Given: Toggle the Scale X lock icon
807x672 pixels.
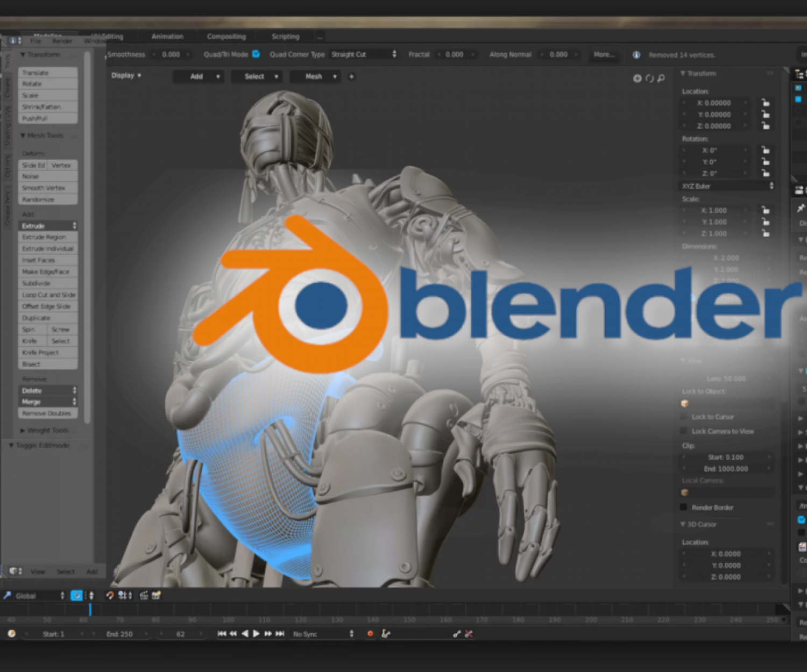Looking at the screenshot, I should pos(765,210).
